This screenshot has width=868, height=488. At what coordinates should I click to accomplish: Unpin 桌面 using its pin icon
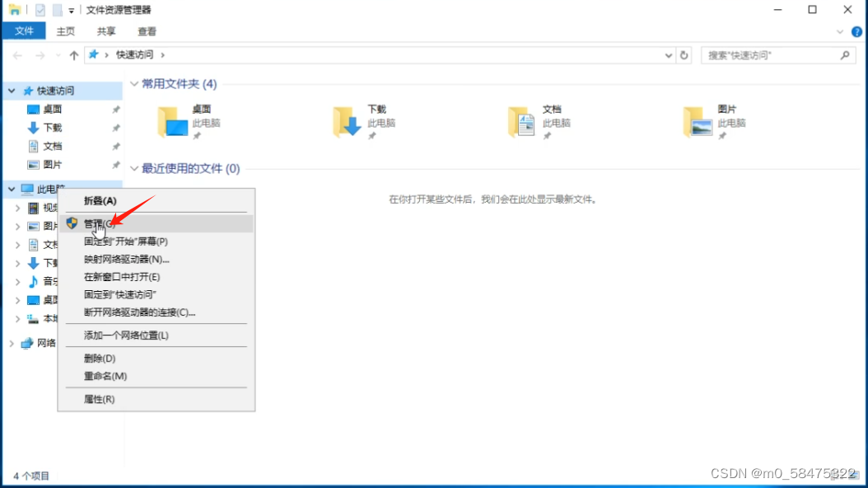click(x=116, y=109)
